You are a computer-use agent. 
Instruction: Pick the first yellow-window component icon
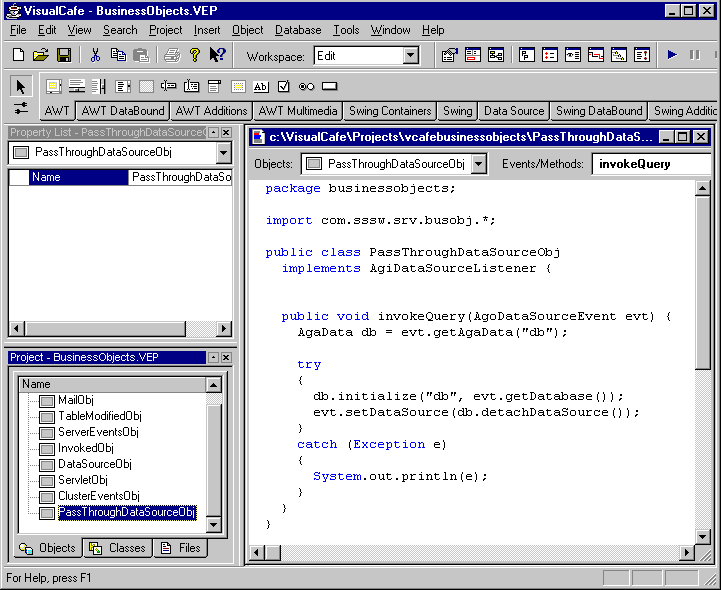(x=54, y=86)
